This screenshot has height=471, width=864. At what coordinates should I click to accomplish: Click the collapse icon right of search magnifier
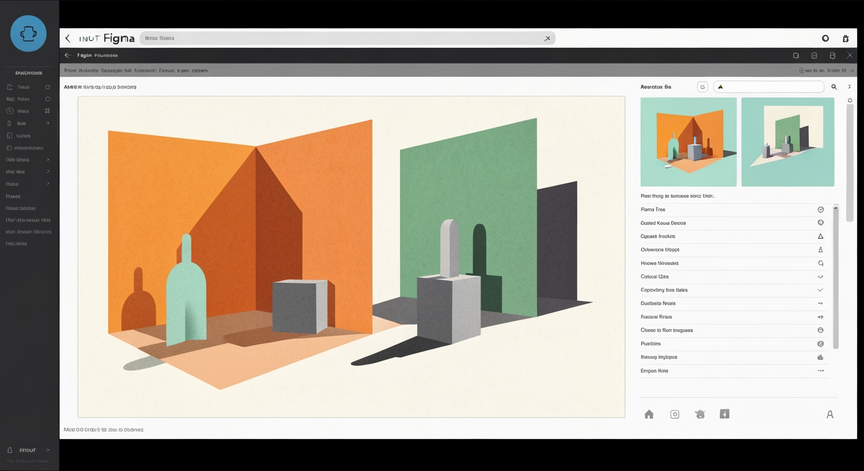tap(850, 87)
